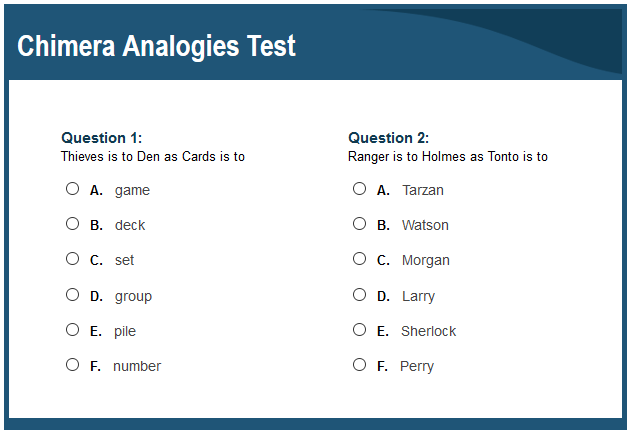Pick option C 'Morgan' in Question 2
The image size is (631, 434).
pyautogui.click(x=359, y=258)
